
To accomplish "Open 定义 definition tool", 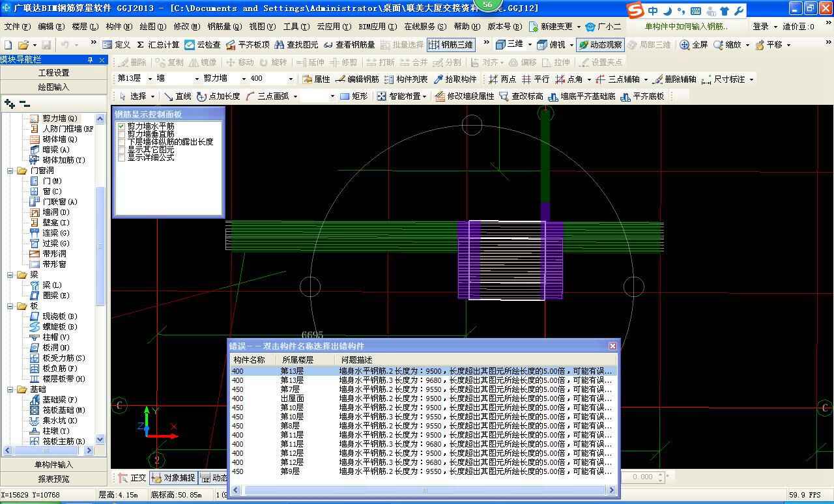I will point(116,45).
